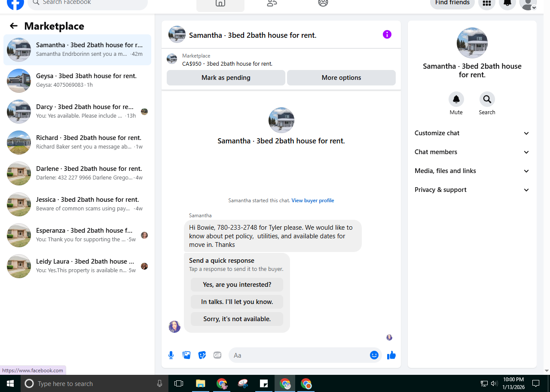Click the Windows 'Type here to search' box
This screenshot has height=392, width=550.
pyautogui.click(x=94, y=383)
